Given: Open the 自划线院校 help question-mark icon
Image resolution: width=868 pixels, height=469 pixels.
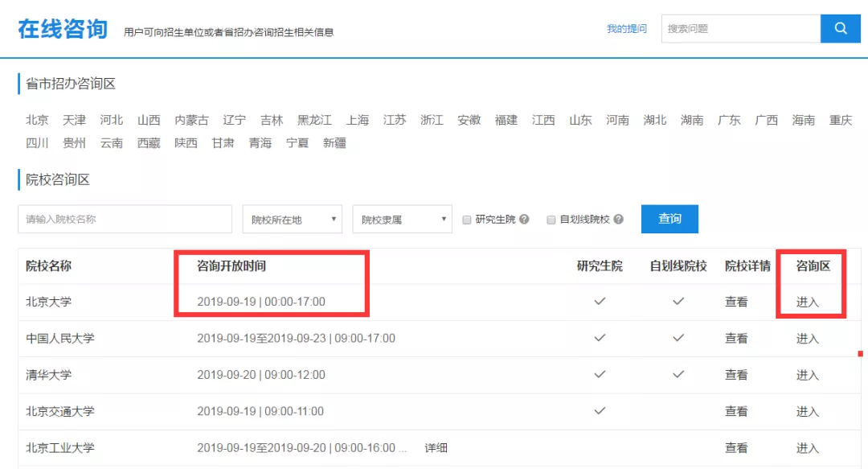Looking at the screenshot, I should [x=617, y=218].
